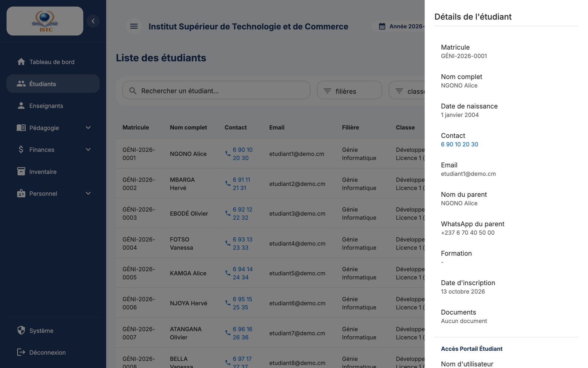Viewport: 588px width, 368px height.
Task: Open the Enseignants page
Action: coord(53,106)
